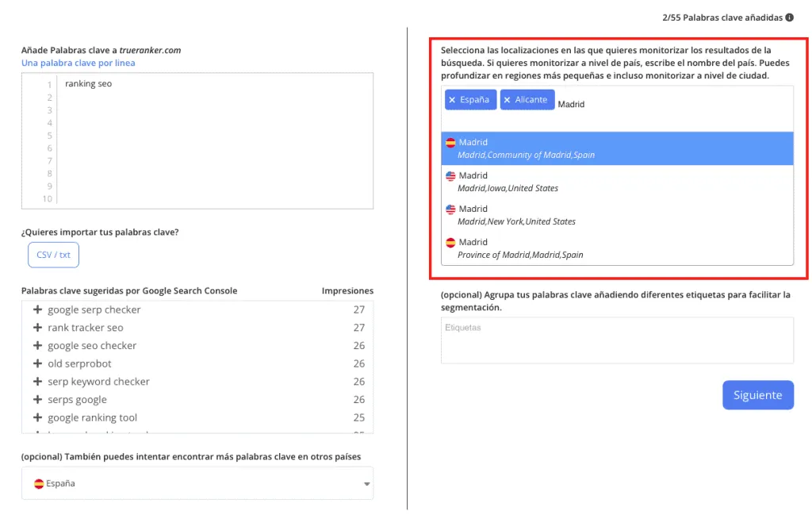Remove the España location tag
The height and width of the screenshot is (515, 812).
[x=452, y=100]
